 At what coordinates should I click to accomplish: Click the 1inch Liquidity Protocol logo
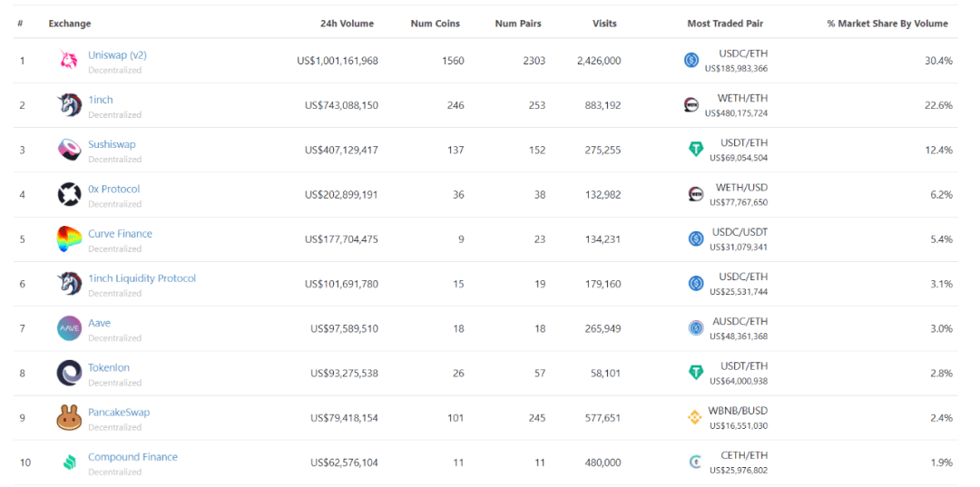point(69,284)
